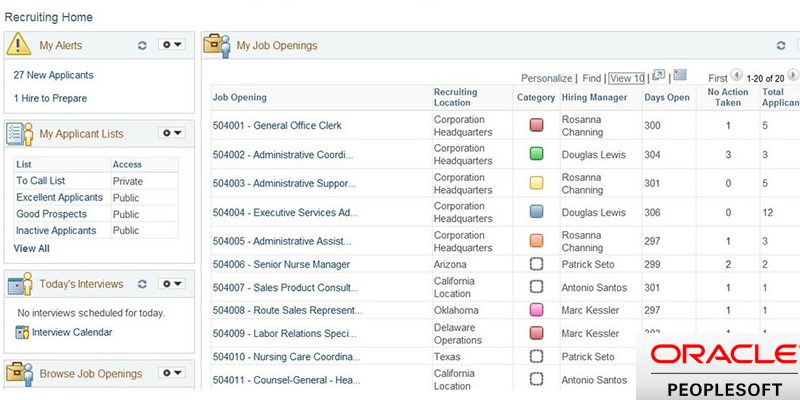Open Today's Interviews gear options menu

(x=171, y=284)
